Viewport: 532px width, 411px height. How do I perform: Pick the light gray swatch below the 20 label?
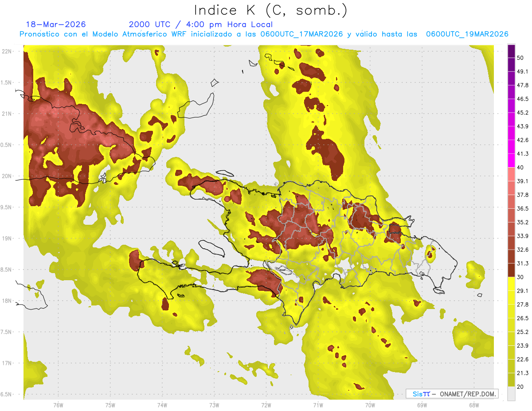[x=511, y=394]
